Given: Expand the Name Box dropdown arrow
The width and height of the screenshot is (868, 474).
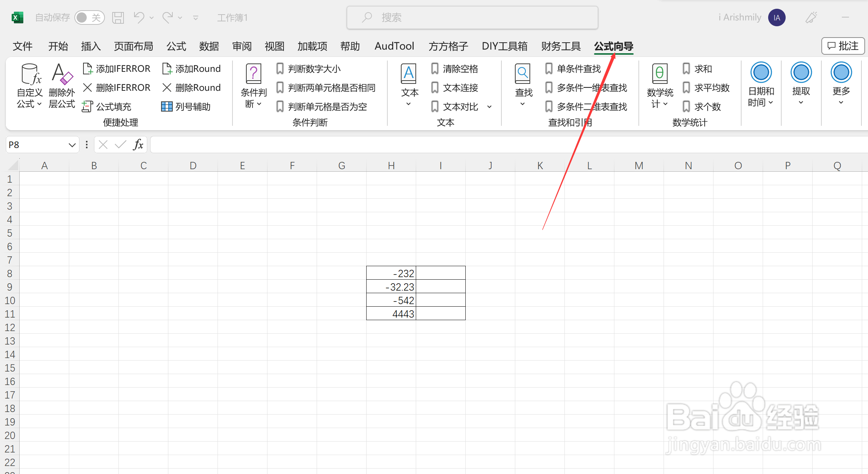Looking at the screenshot, I should (72, 145).
